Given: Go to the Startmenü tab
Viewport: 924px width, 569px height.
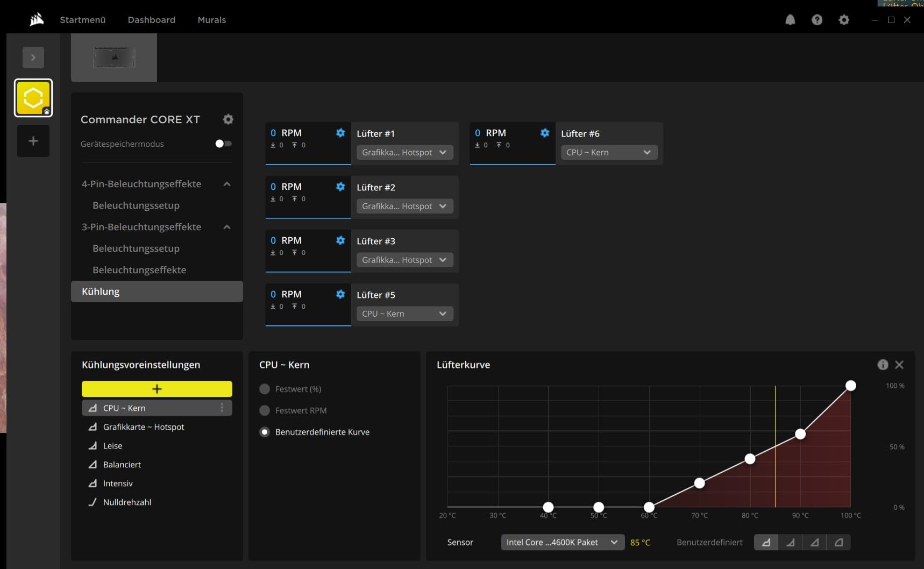Looking at the screenshot, I should pyautogui.click(x=83, y=20).
